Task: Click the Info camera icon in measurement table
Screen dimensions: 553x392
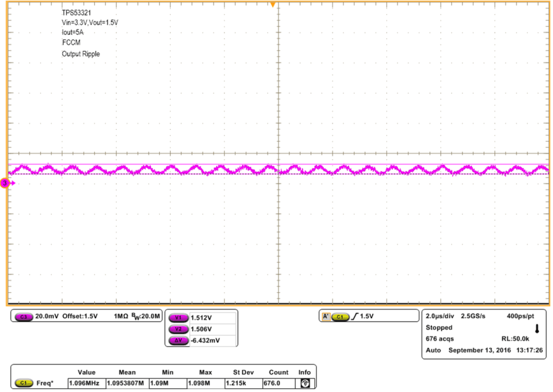Action: 305,382
